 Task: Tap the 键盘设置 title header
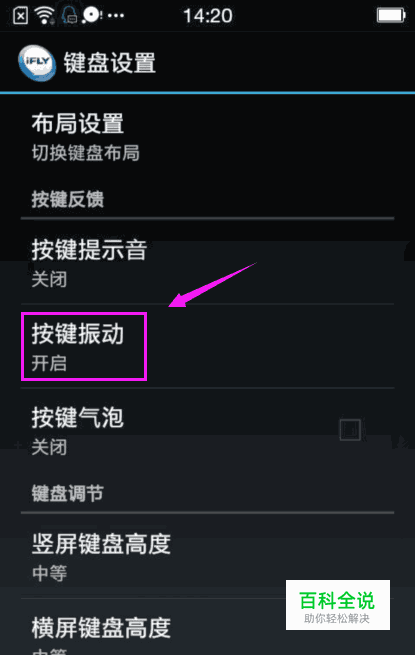(109, 63)
